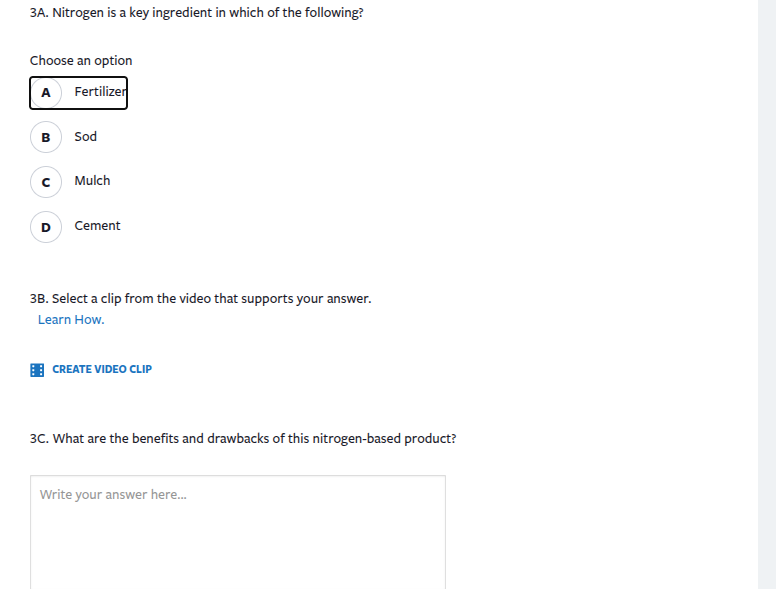The image size is (776, 589).
Task: Pick the letter C option badge
Action: [x=45, y=182]
